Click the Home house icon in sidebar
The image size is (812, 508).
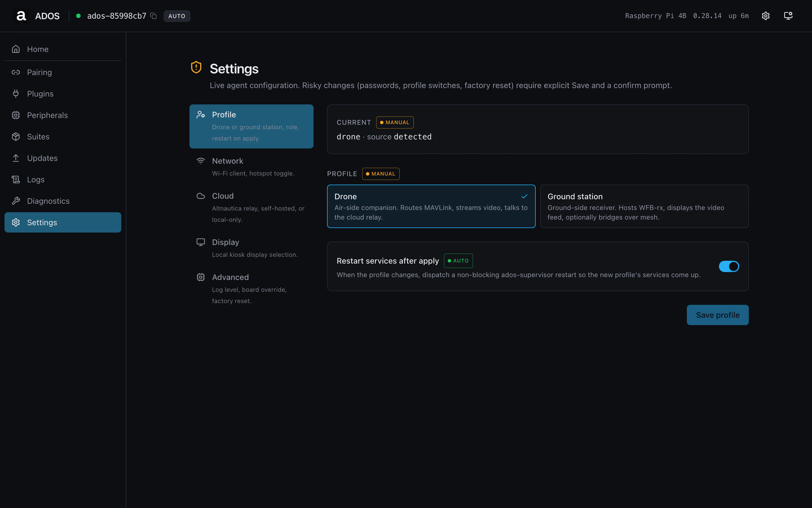16,49
